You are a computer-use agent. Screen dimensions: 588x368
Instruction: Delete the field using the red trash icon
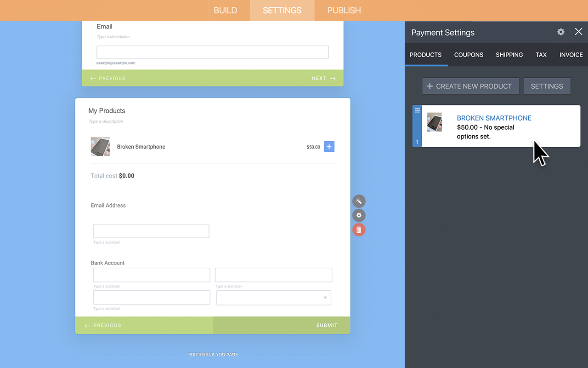[x=359, y=230]
